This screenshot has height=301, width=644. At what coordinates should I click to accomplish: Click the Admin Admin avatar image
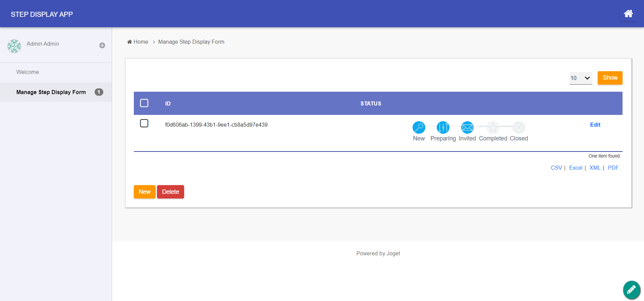14,46
